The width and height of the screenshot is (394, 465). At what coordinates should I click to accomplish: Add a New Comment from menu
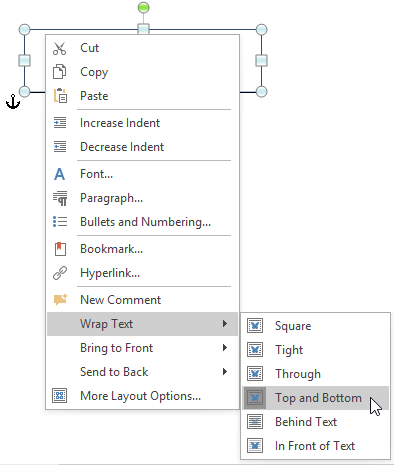pos(142,300)
